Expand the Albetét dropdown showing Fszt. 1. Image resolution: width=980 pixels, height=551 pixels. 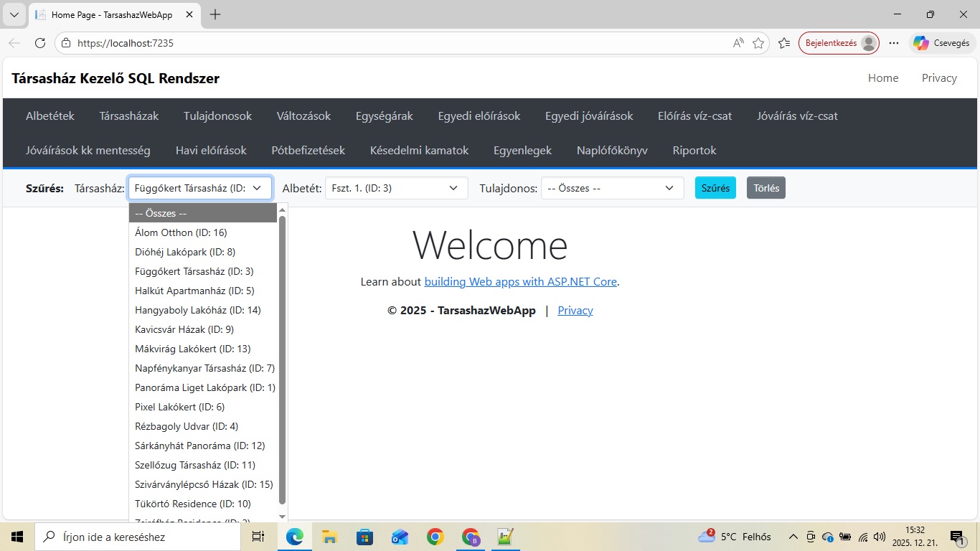pos(396,188)
